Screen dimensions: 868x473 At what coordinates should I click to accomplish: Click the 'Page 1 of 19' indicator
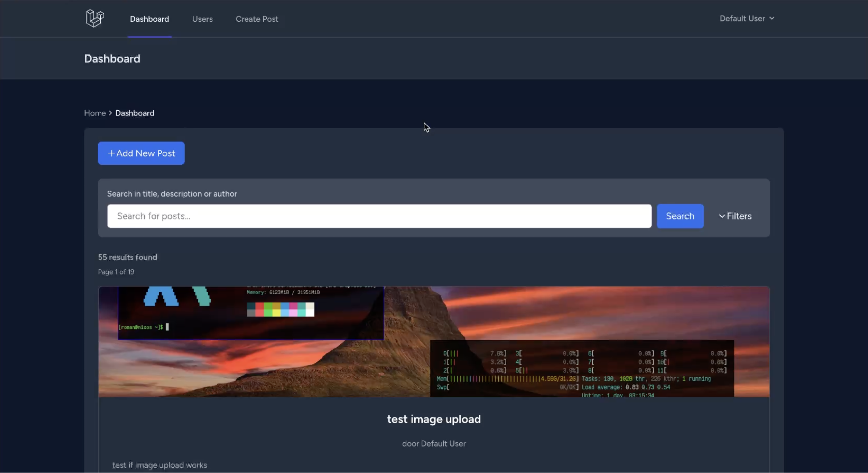116,272
